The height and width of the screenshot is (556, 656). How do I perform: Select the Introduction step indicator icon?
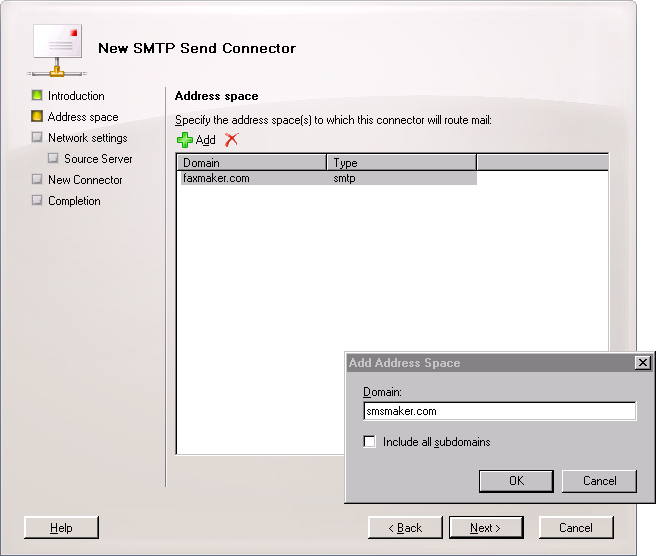(x=38, y=96)
